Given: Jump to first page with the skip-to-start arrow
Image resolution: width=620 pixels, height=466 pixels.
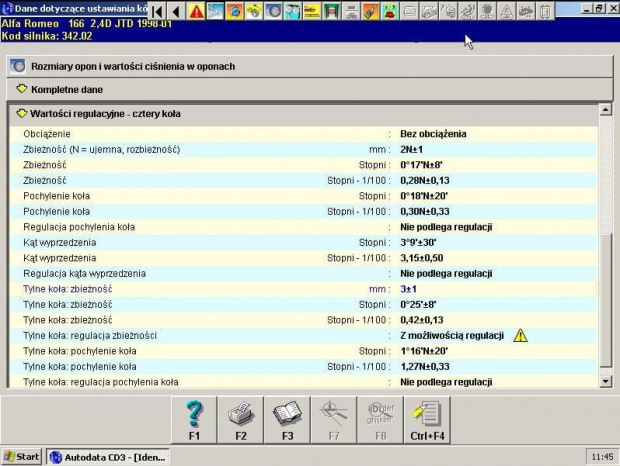Looking at the screenshot, I should coord(157,11).
